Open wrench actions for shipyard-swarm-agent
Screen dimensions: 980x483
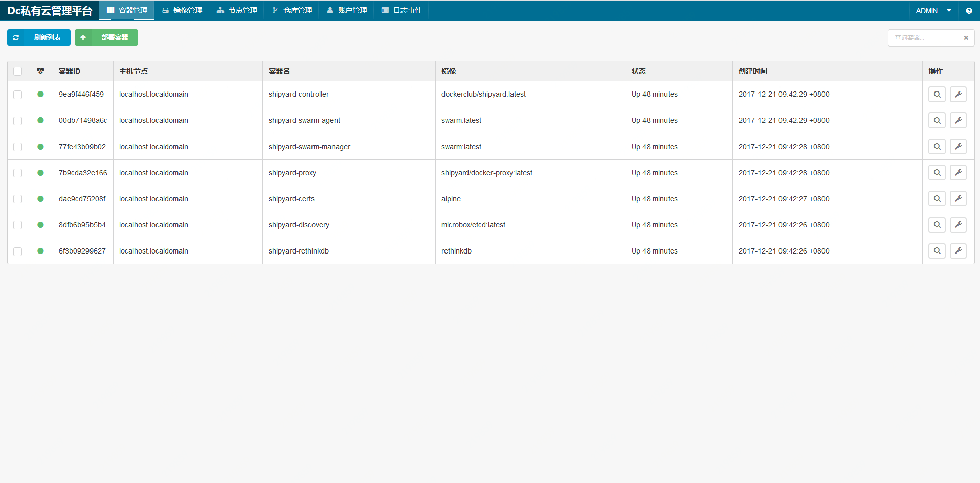958,121
